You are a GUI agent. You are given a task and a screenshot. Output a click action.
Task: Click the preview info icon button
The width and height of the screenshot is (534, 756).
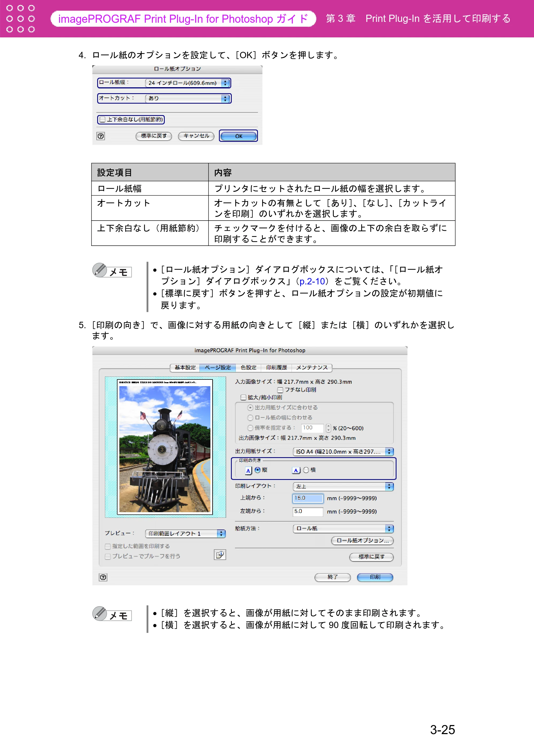220,555
